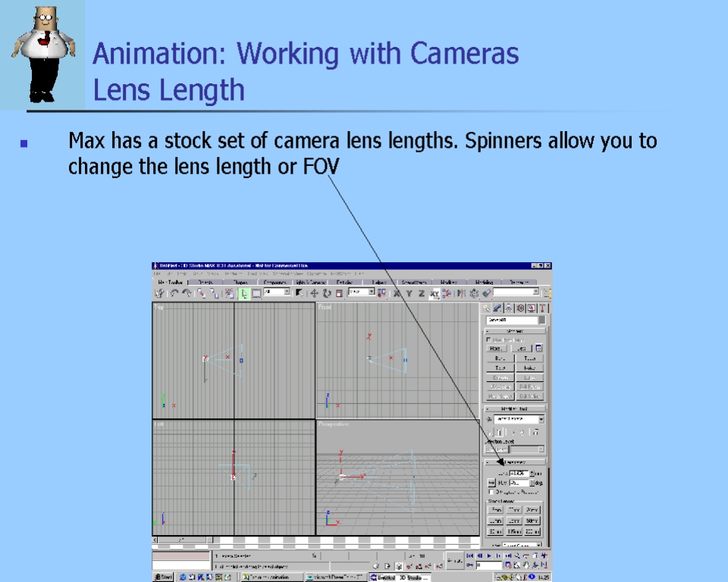
Task: Click the Undo arrow in main toolbar
Action: pyautogui.click(x=174, y=293)
